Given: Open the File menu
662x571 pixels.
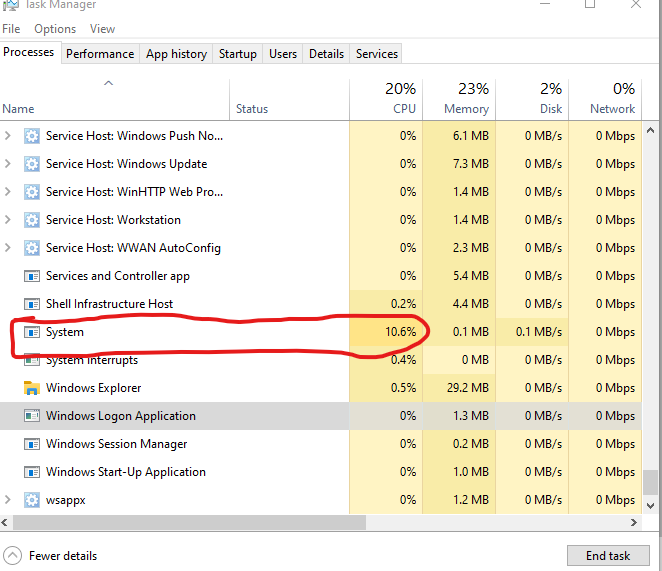Looking at the screenshot, I should coord(11,29).
